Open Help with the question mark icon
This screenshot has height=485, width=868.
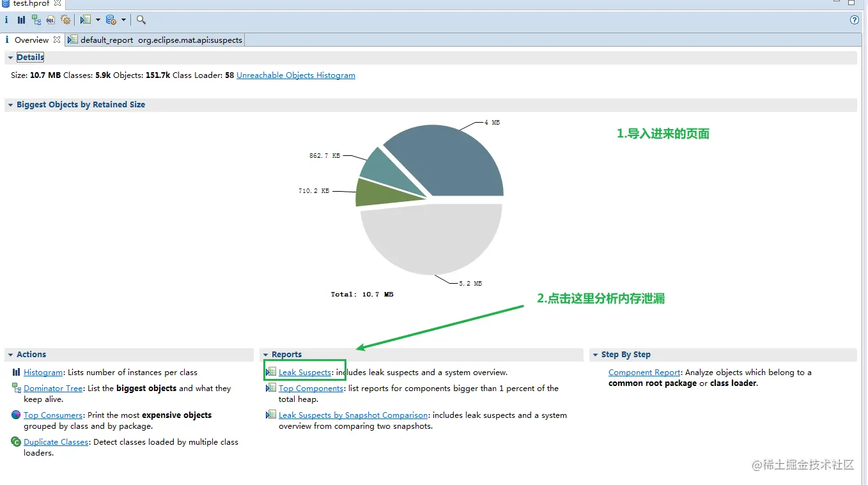pos(855,20)
